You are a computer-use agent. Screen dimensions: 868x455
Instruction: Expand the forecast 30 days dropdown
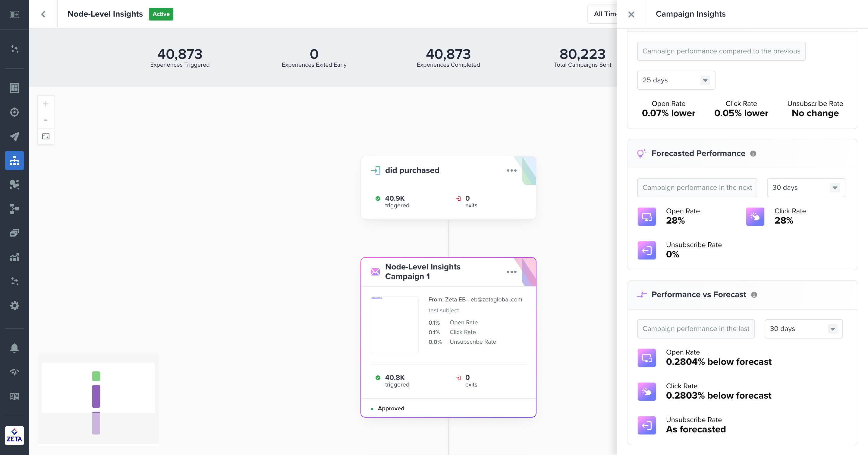pyautogui.click(x=806, y=188)
